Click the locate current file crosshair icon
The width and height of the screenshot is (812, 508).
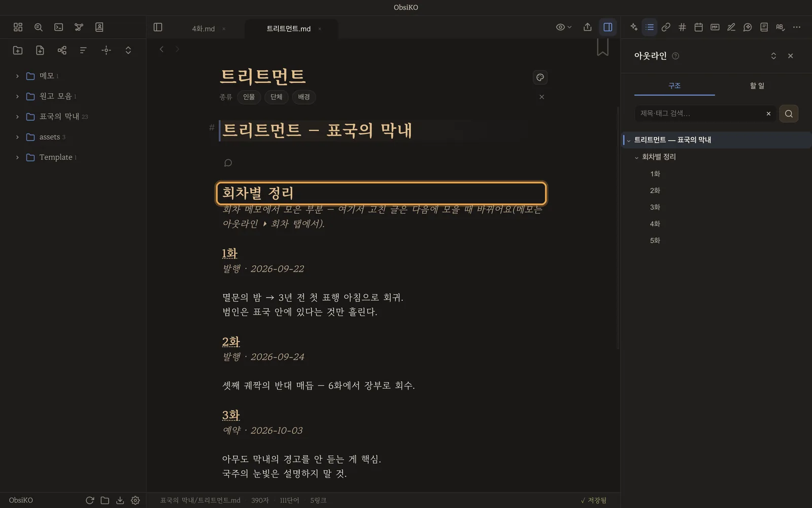(x=106, y=50)
